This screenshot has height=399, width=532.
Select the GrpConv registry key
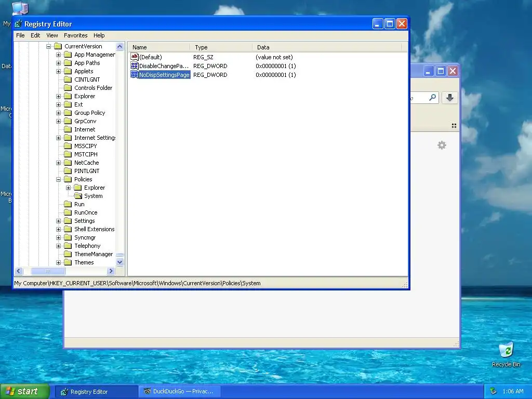[x=85, y=121]
